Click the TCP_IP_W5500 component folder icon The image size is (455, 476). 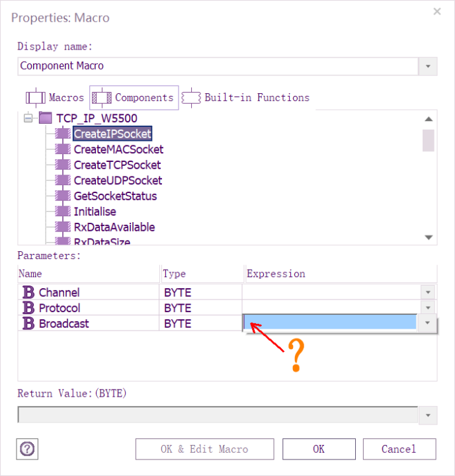pos(46,118)
